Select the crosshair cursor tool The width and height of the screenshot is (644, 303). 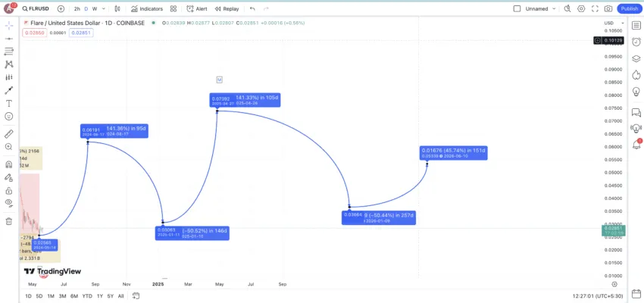8,26
